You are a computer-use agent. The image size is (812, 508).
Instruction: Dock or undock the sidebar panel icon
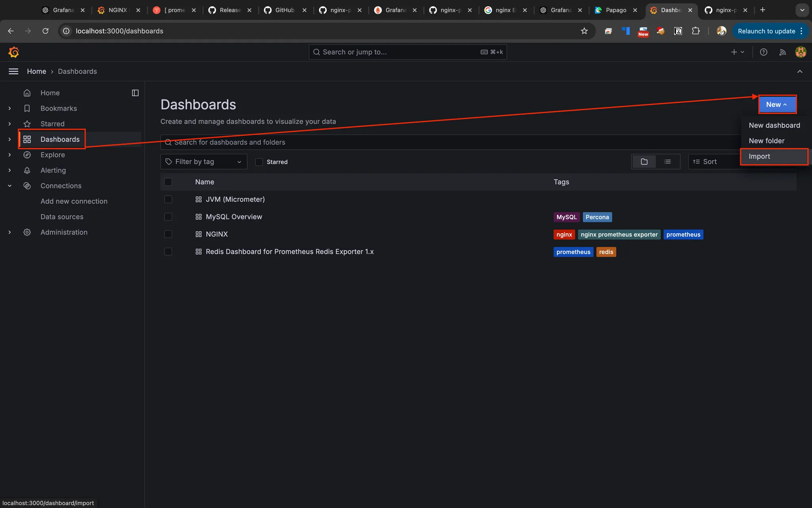click(x=135, y=93)
